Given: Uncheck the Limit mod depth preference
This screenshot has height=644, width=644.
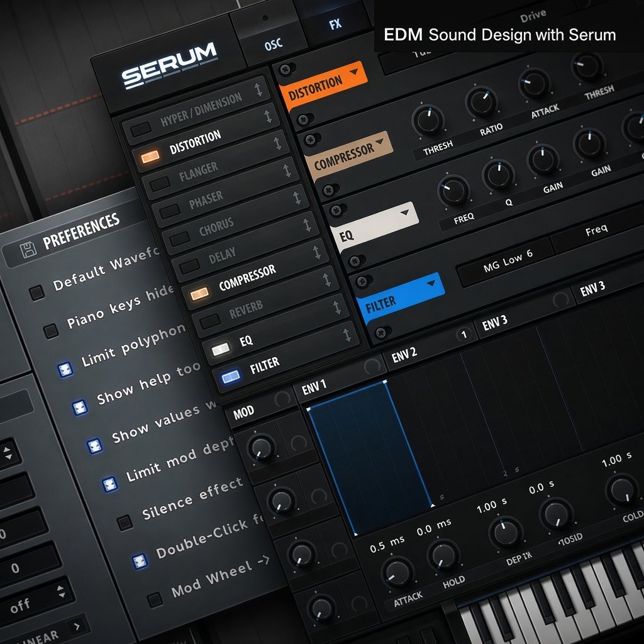Looking at the screenshot, I should (x=109, y=484).
